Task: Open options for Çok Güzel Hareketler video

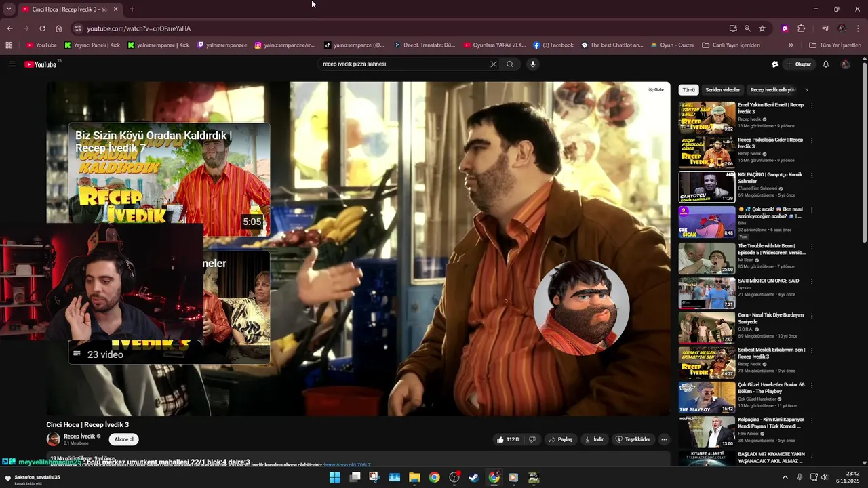Action: coord(812,386)
